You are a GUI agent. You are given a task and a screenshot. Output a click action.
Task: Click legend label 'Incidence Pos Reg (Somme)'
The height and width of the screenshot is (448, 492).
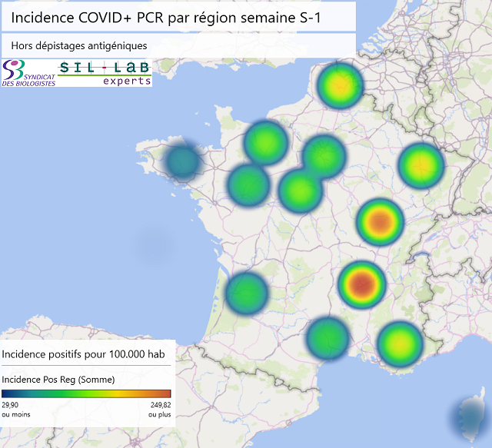tap(58, 380)
